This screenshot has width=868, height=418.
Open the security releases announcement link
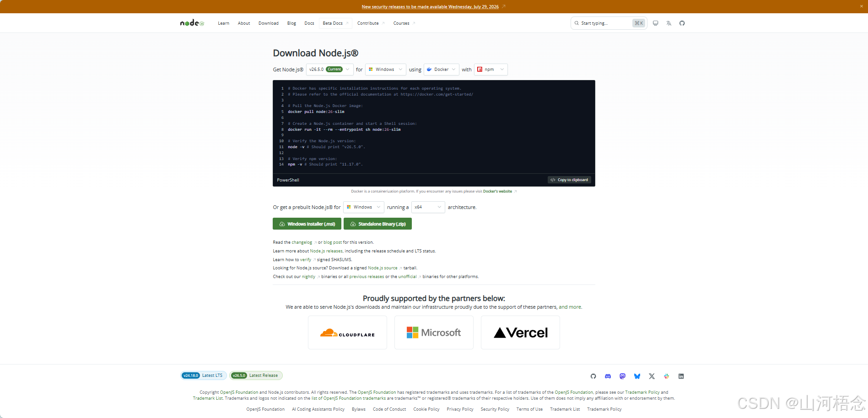430,6
